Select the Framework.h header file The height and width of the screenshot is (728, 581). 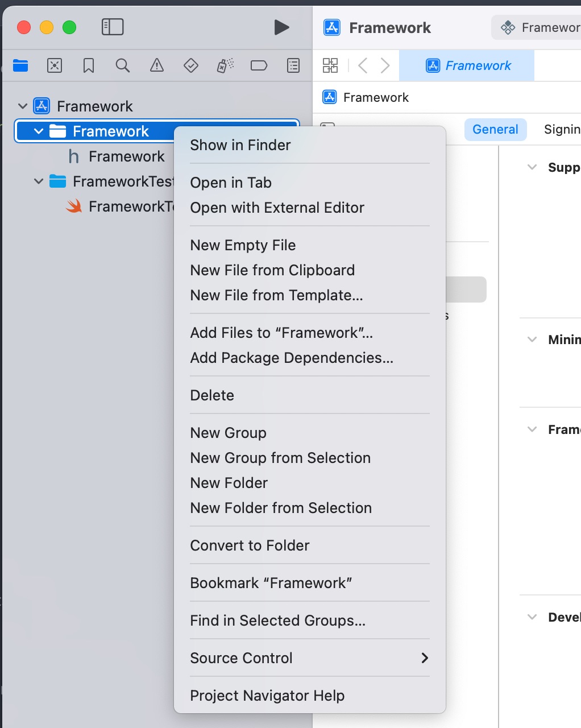[126, 156]
